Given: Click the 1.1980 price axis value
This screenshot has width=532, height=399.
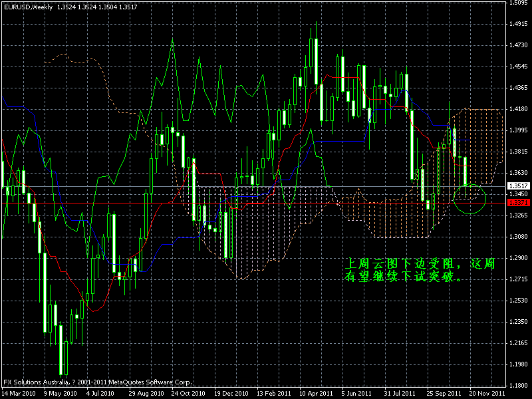Looking at the screenshot, I should [x=519, y=364].
